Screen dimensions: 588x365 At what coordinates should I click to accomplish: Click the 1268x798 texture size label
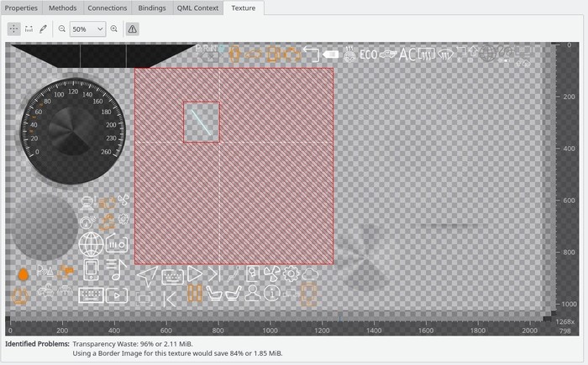point(564,326)
